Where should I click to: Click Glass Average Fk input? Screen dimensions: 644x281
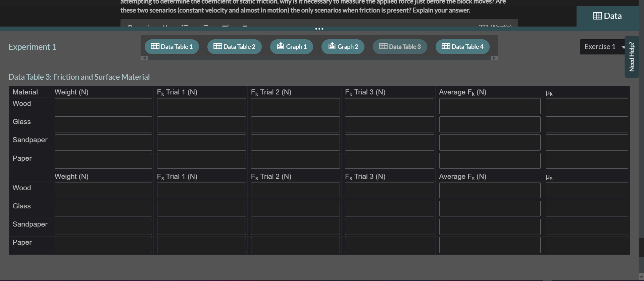point(490,124)
